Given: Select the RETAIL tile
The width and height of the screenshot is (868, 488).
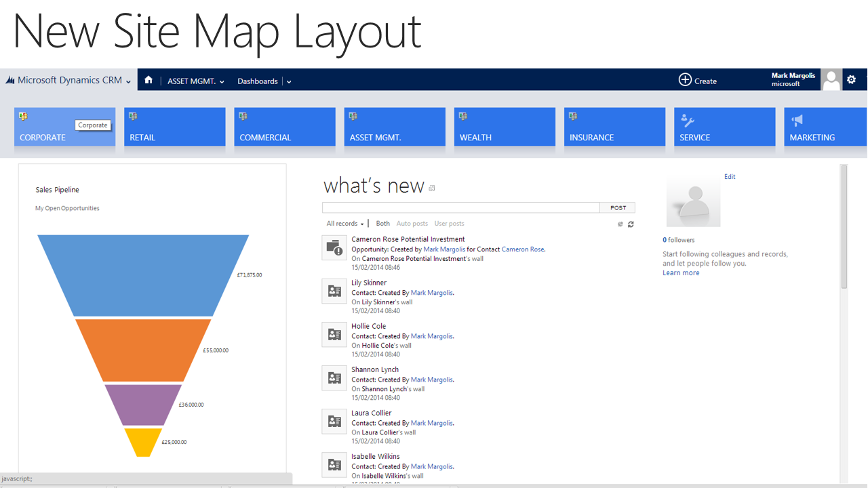Looking at the screenshot, I should tap(174, 127).
